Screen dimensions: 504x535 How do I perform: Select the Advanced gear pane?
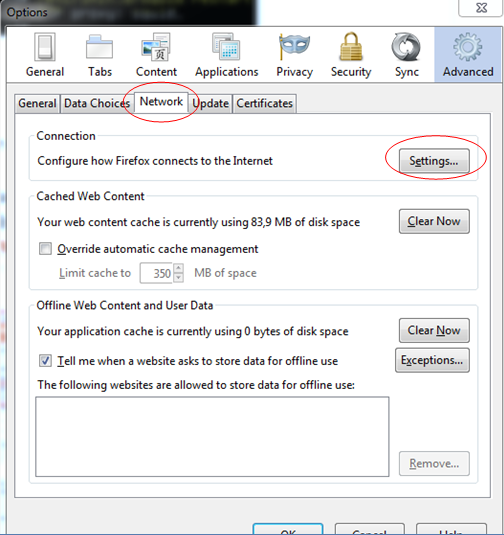click(x=468, y=55)
